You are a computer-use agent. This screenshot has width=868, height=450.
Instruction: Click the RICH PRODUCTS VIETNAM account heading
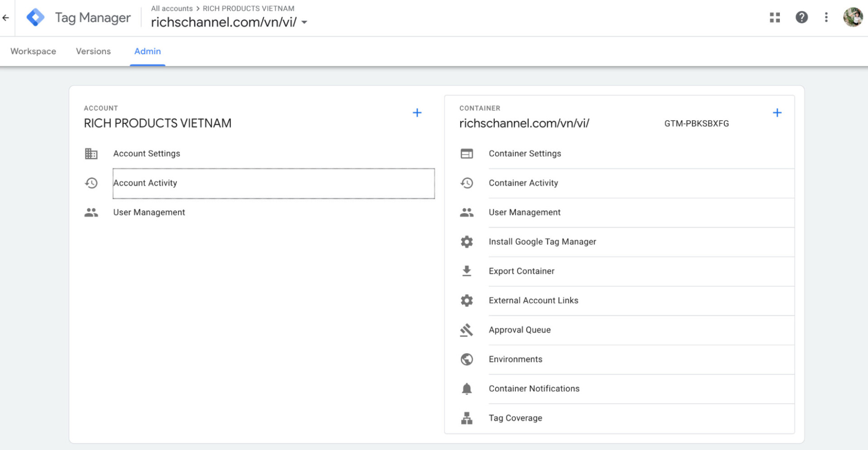[x=157, y=123]
